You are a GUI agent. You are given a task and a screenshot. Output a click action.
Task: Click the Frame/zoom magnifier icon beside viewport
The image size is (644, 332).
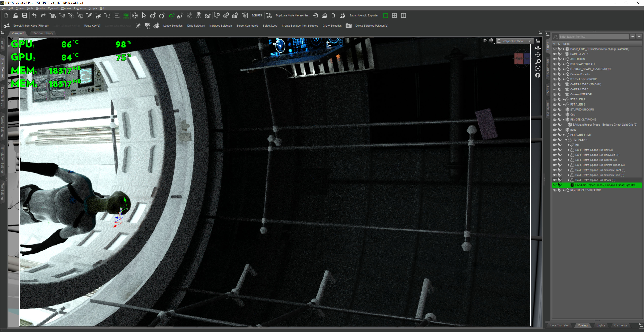pos(538,62)
